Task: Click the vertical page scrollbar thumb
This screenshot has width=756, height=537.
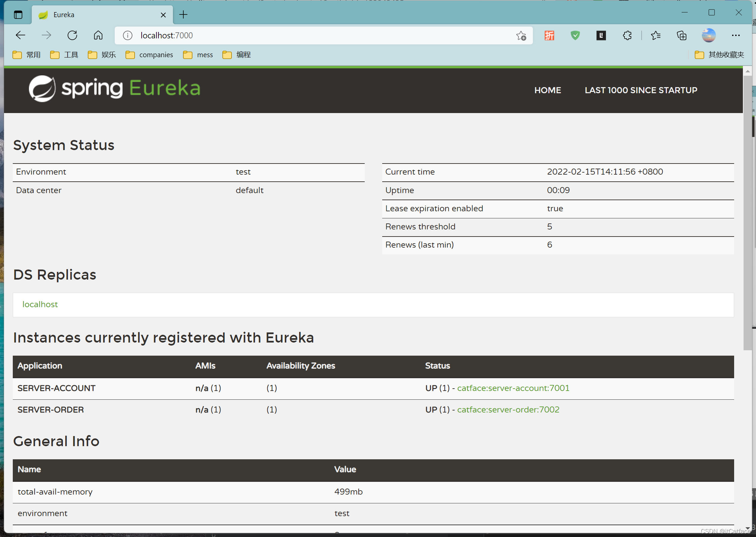Action: pyautogui.click(x=748, y=213)
